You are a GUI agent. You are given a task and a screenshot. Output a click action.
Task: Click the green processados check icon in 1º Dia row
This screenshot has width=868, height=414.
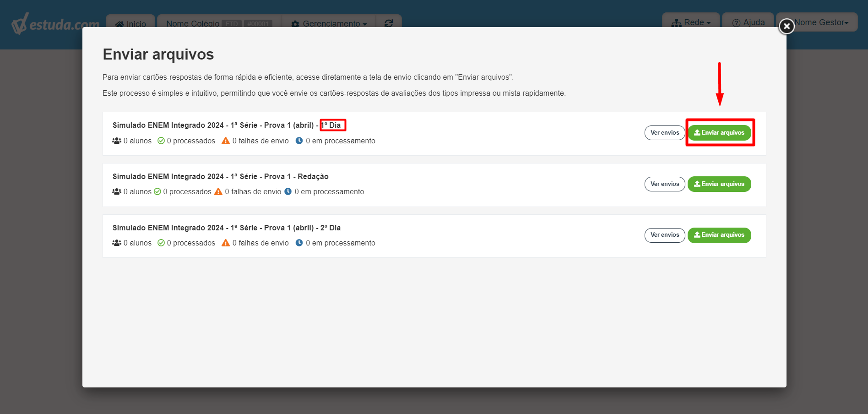161,141
